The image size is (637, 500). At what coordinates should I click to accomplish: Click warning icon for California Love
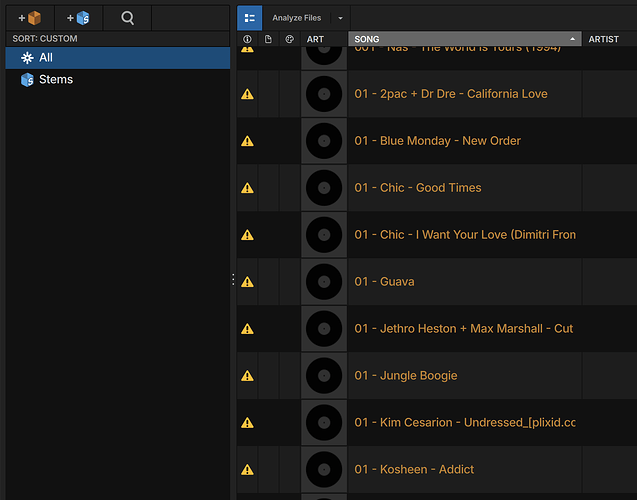[247, 94]
